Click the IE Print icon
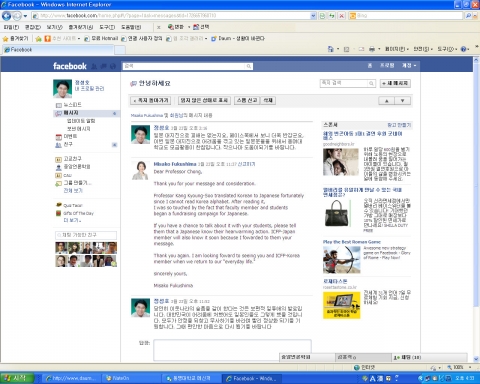 pos(372,49)
